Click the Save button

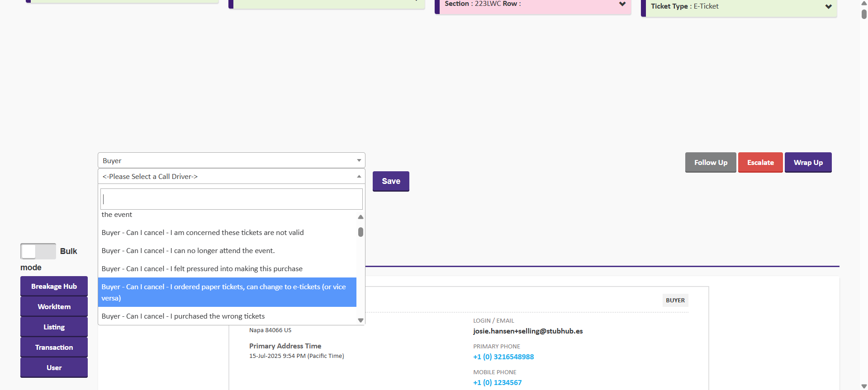(x=391, y=181)
